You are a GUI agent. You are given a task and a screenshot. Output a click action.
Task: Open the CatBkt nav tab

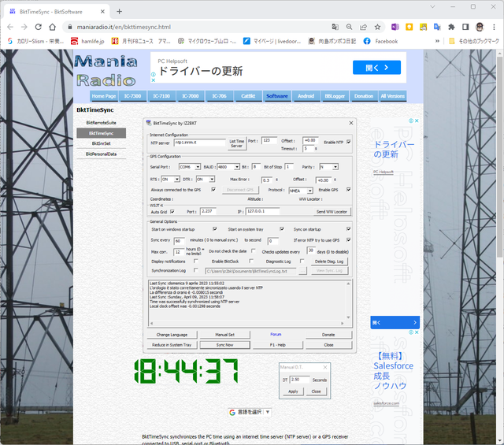point(248,96)
